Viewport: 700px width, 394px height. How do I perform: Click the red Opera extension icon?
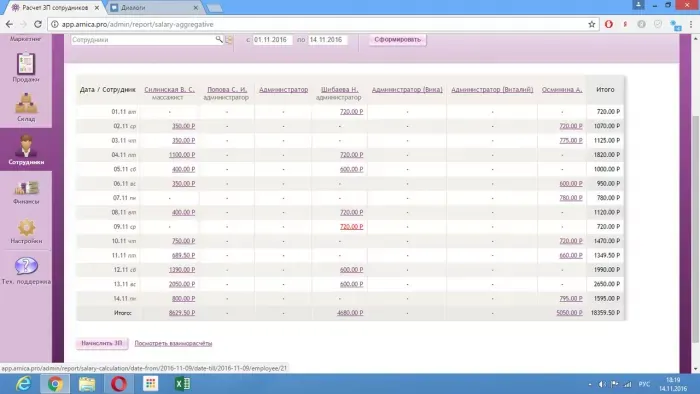tap(608, 24)
